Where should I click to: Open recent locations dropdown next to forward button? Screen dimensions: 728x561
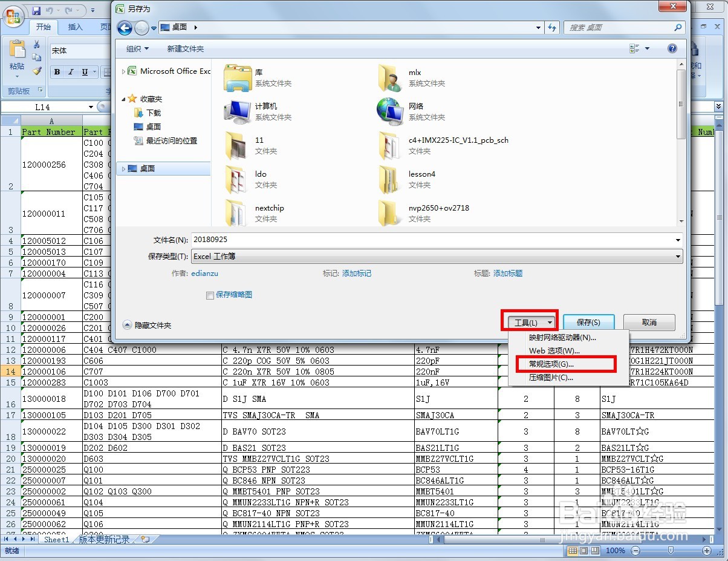[x=154, y=28]
